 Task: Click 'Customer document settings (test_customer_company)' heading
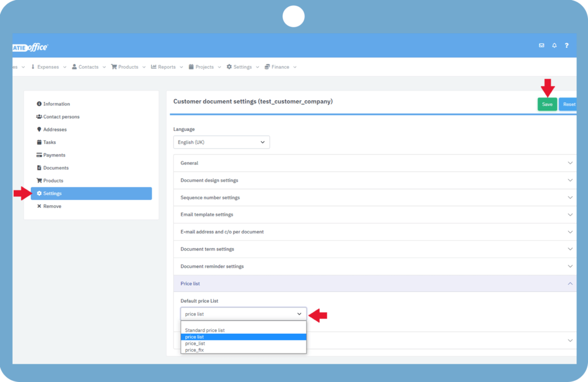pyautogui.click(x=253, y=102)
